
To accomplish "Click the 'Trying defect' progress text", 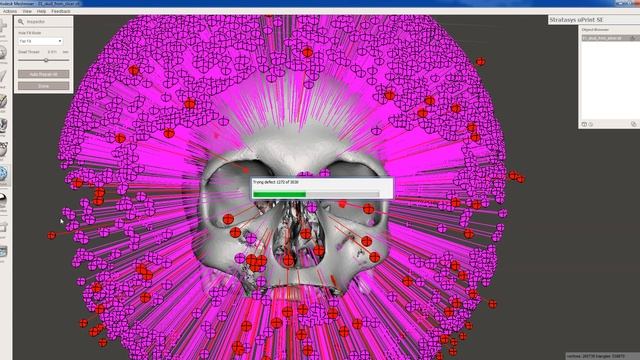I will 276,182.
